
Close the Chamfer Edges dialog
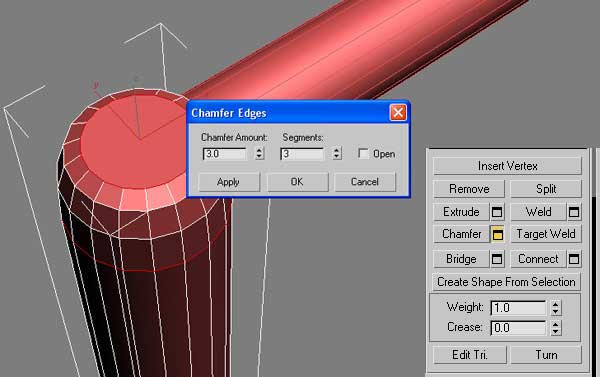coord(398,113)
